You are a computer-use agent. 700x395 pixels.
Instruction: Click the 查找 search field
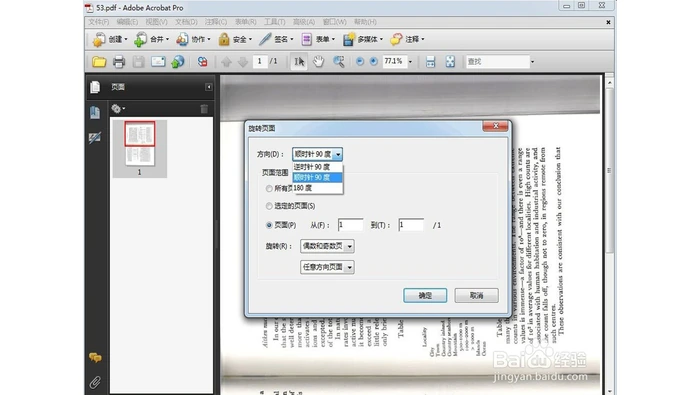click(x=498, y=62)
